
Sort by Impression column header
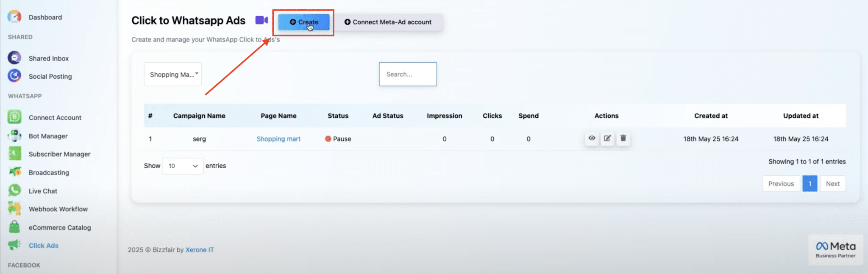click(x=445, y=116)
